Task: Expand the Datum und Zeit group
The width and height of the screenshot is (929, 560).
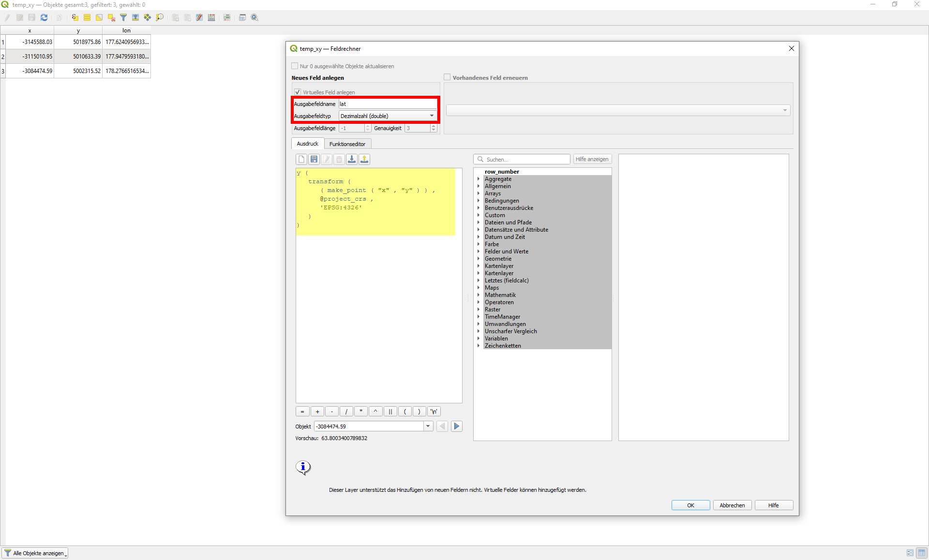Action: [x=479, y=237]
